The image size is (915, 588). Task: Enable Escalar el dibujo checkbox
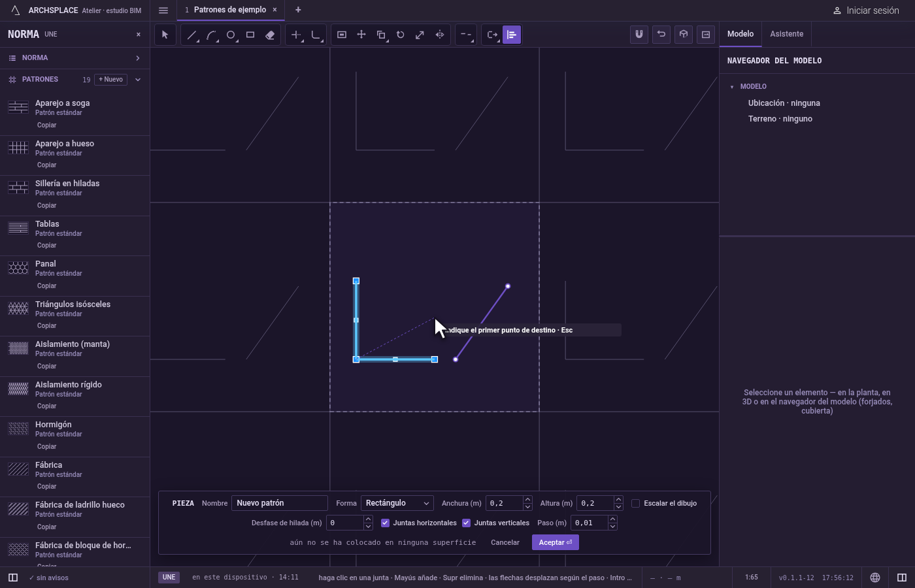[635, 503]
